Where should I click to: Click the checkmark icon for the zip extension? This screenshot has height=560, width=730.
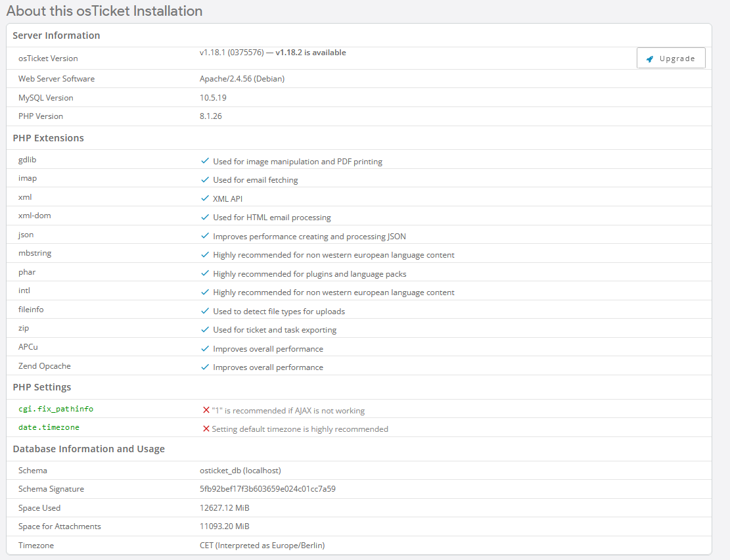(205, 329)
